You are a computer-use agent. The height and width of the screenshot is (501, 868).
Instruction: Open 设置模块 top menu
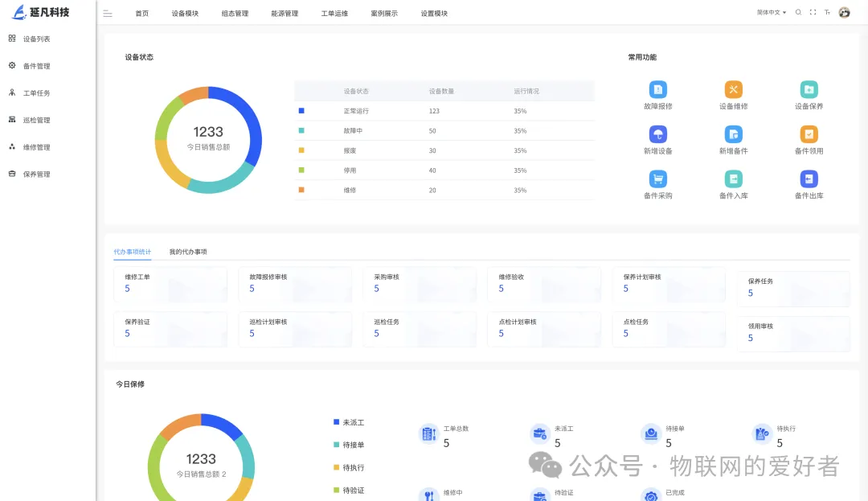tap(434, 14)
